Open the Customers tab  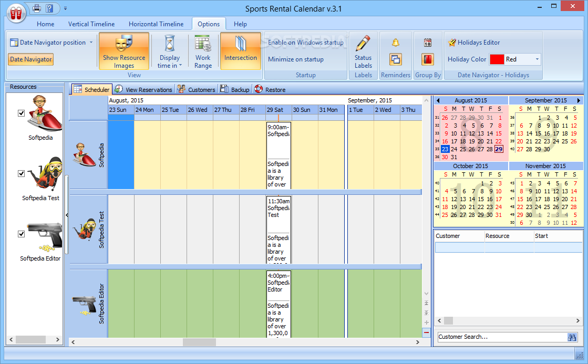pos(197,90)
